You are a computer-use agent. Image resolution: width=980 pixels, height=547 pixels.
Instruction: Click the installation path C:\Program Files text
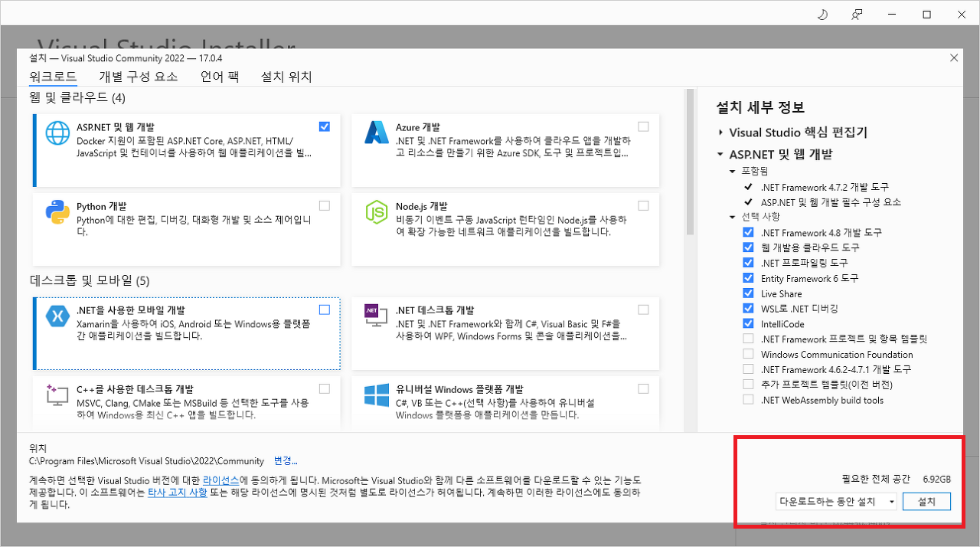pyautogui.click(x=146, y=461)
